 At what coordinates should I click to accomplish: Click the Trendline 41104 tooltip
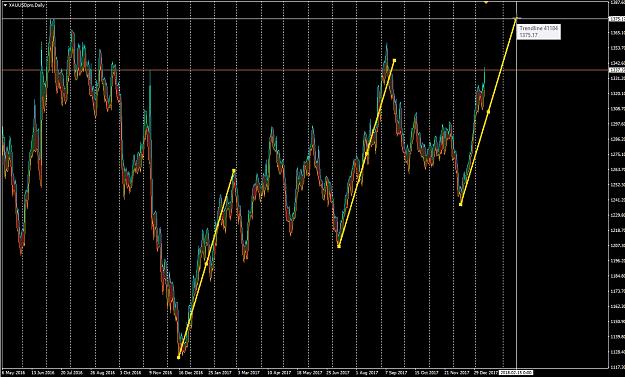pos(539,32)
